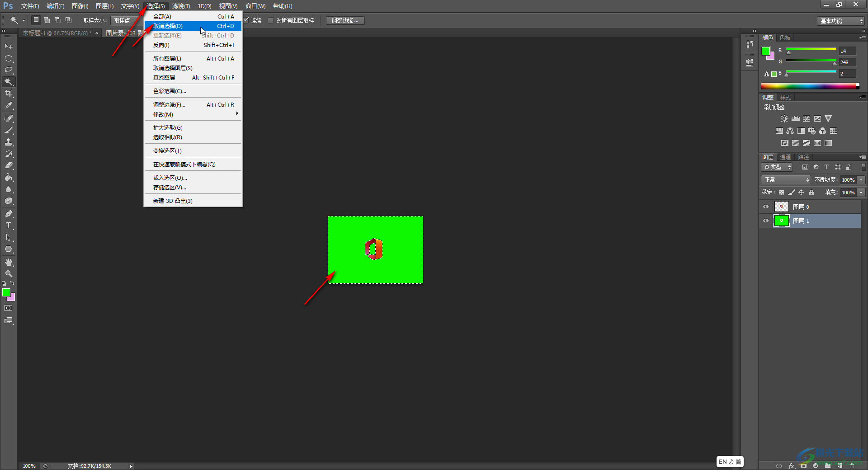Click New Selection mode in options bar

coord(36,20)
